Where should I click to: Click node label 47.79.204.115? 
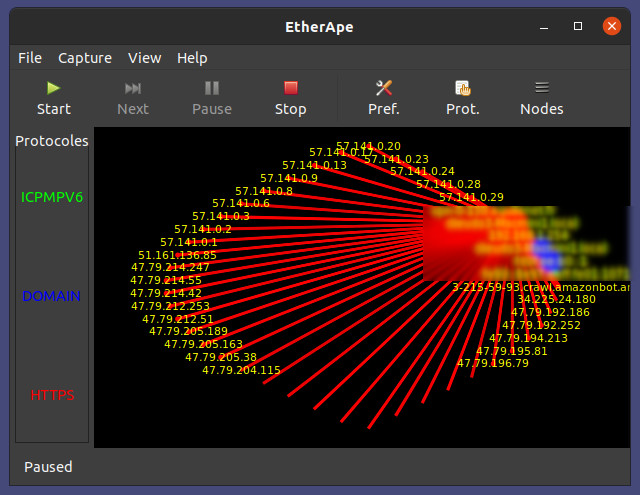(241, 370)
